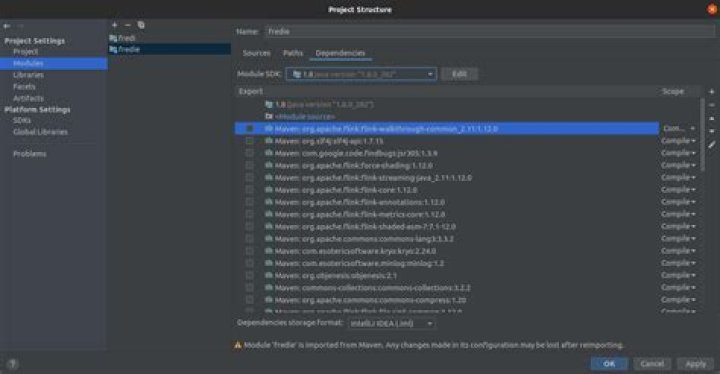This screenshot has height=374, width=720.
Task: Click library icon of slf4j-api dependency
Action: tap(269, 141)
